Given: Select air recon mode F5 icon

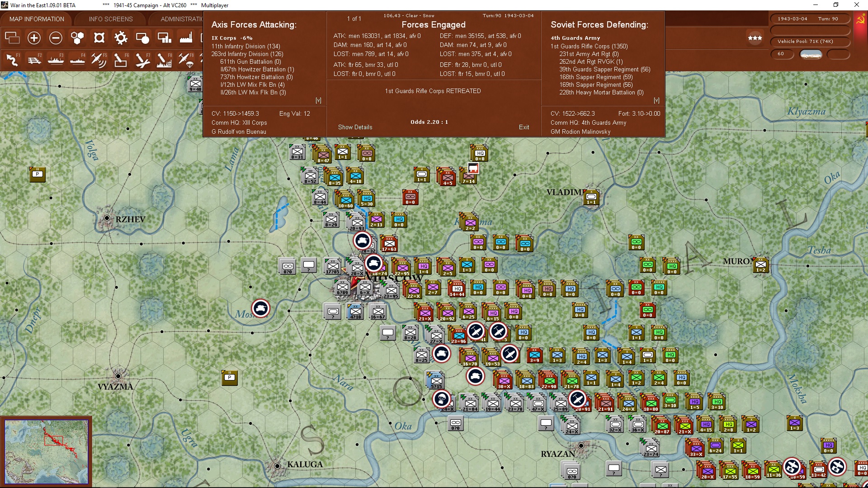Looking at the screenshot, I should 99,60.
